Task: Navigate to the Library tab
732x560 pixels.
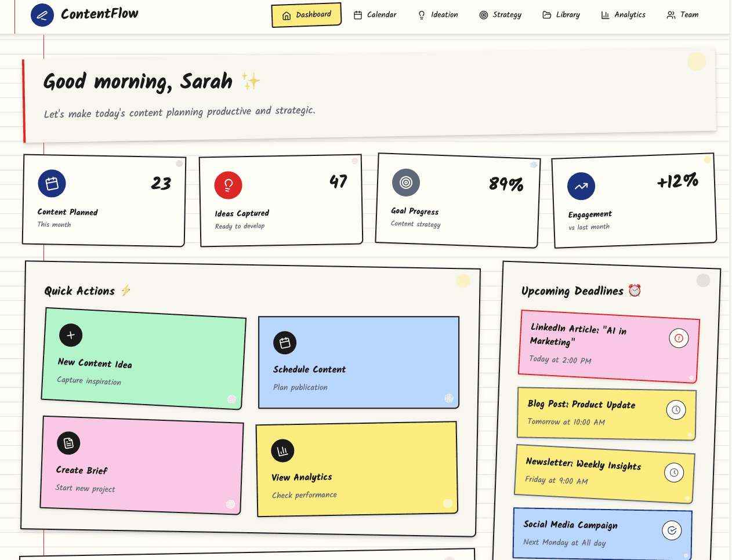Action: (561, 14)
